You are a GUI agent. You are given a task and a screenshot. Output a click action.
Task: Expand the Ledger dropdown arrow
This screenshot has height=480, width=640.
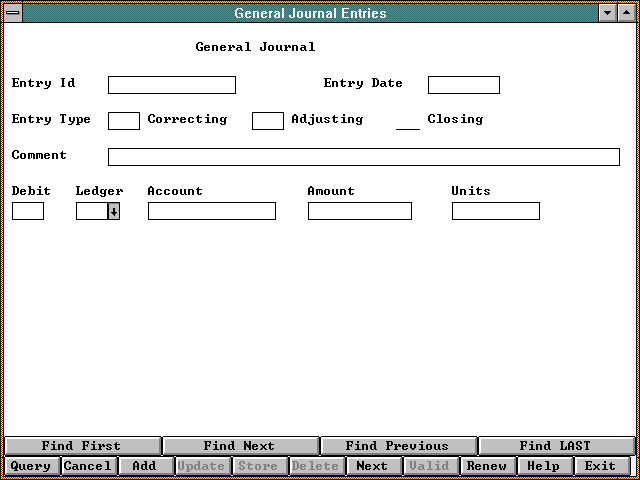click(114, 211)
